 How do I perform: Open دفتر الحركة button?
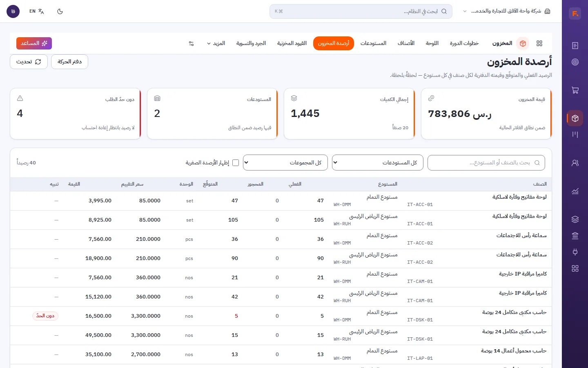click(x=69, y=62)
